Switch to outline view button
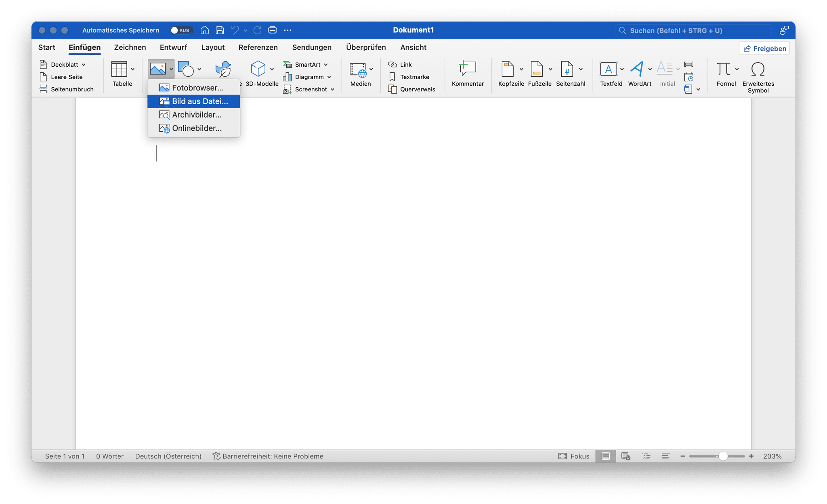The height and width of the screenshot is (504, 827). coord(646,456)
